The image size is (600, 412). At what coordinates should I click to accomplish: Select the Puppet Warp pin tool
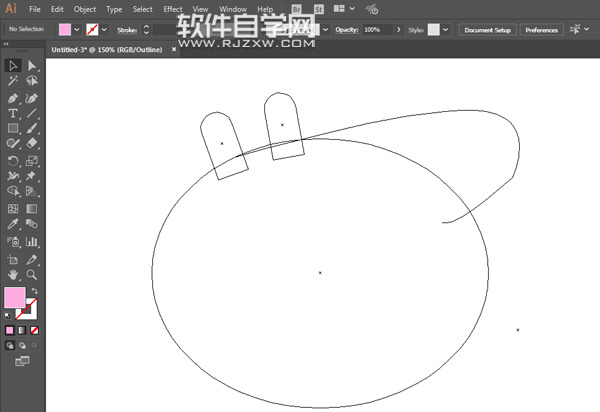pos(32,176)
